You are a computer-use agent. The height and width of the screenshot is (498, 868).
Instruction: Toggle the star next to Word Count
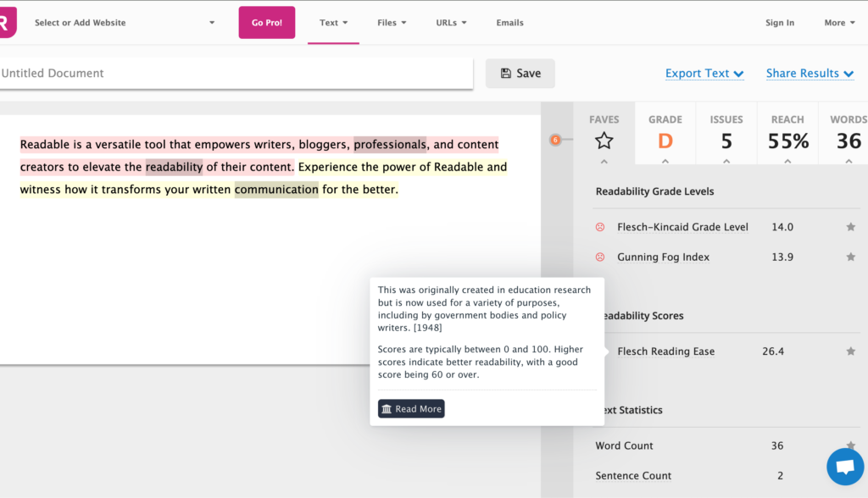coord(851,445)
